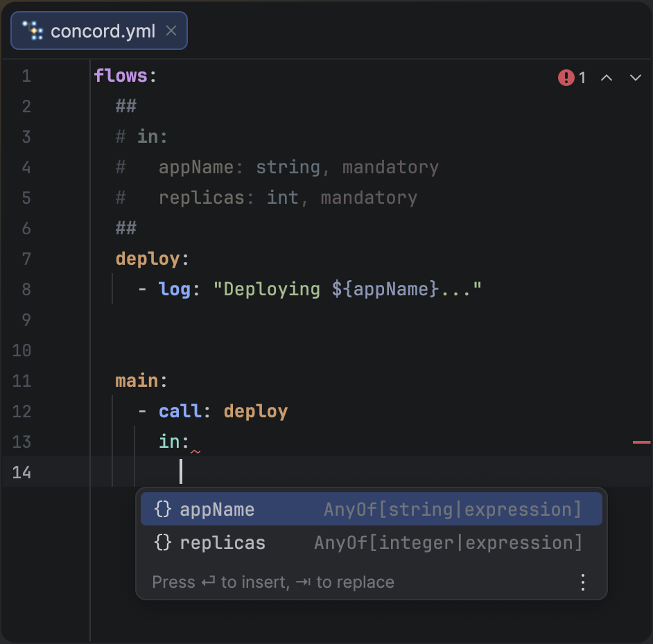Click line number 7 in the gutter
Screen dimensions: 653x644
click(26, 259)
